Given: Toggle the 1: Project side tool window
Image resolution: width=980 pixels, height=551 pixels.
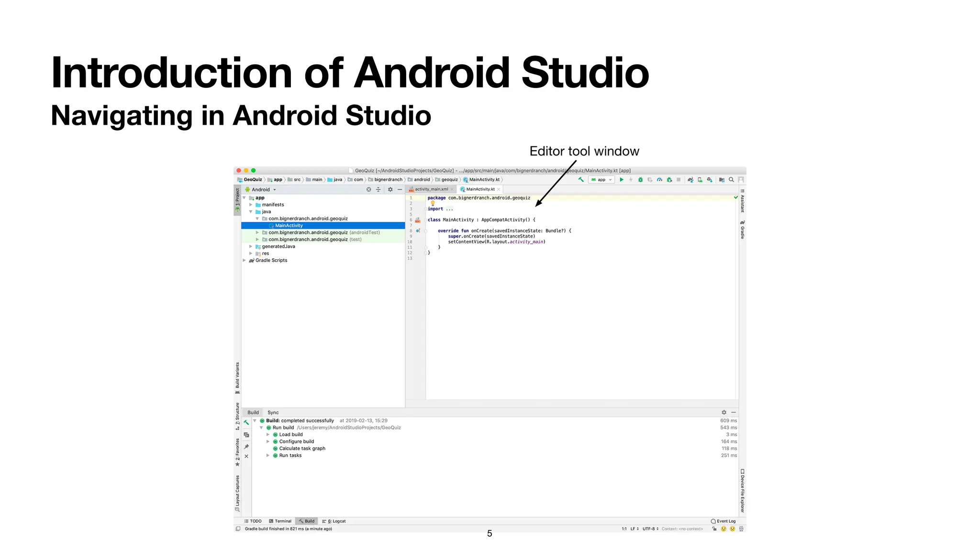Looking at the screenshot, I should (237, 200).
